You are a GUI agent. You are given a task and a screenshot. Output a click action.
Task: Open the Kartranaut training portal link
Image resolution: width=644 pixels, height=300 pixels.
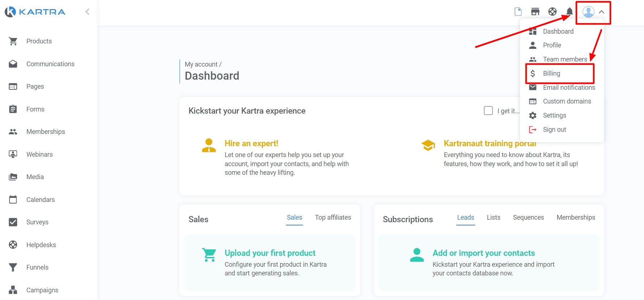[490, 144]
